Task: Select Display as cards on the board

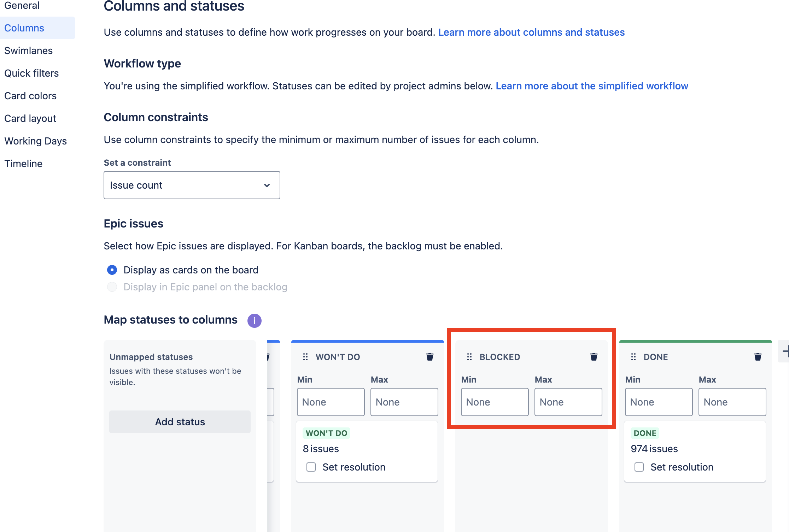Action: coord(112,270)
